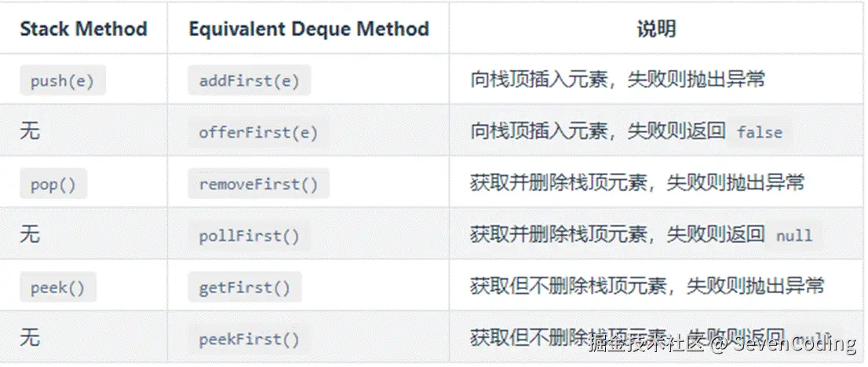Click the null tag in pollFirst row

point(793,235)
